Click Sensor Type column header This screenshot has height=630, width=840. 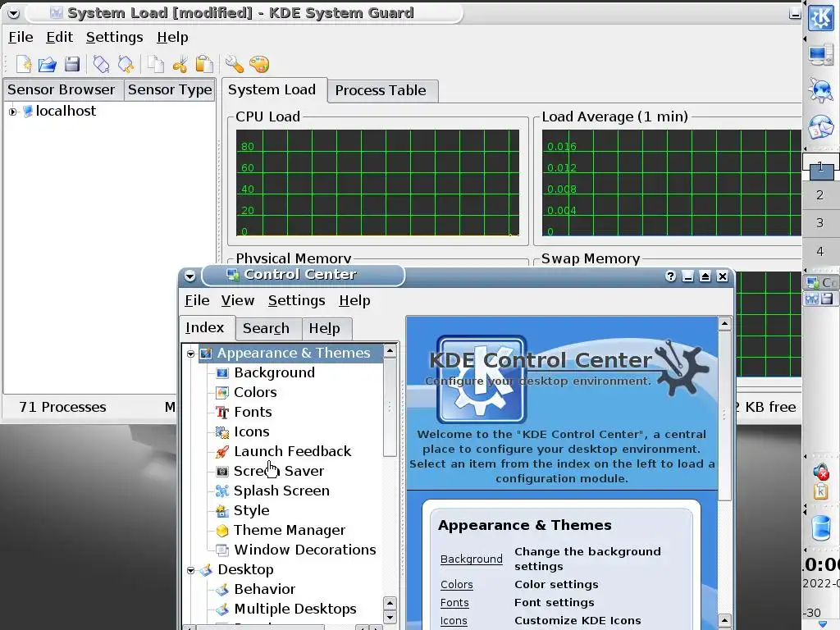[x=169, y=90]
